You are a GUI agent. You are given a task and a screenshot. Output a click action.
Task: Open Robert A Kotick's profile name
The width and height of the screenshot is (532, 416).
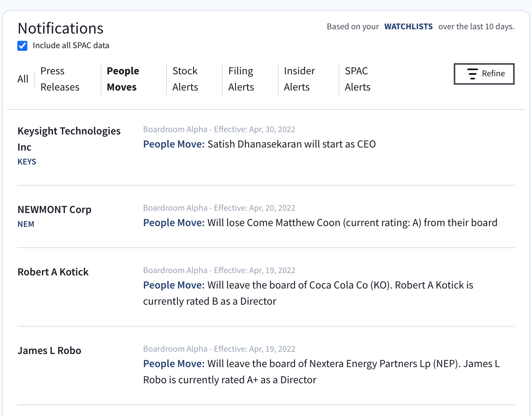[x=53, y=272]
